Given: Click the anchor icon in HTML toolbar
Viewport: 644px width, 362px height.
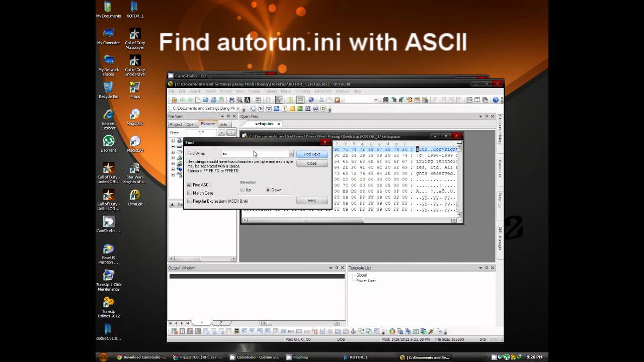Looking at the screenshot, I should click(353, 331).
